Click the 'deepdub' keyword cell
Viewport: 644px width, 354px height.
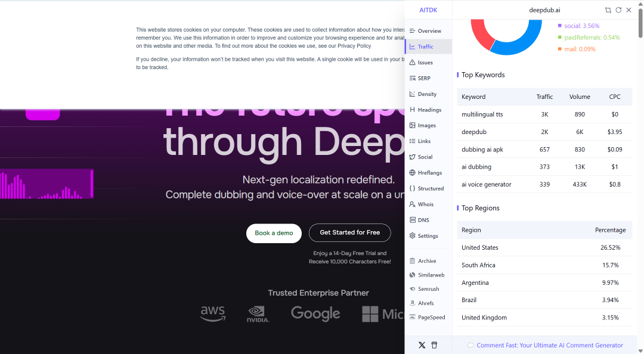[474, 132]
